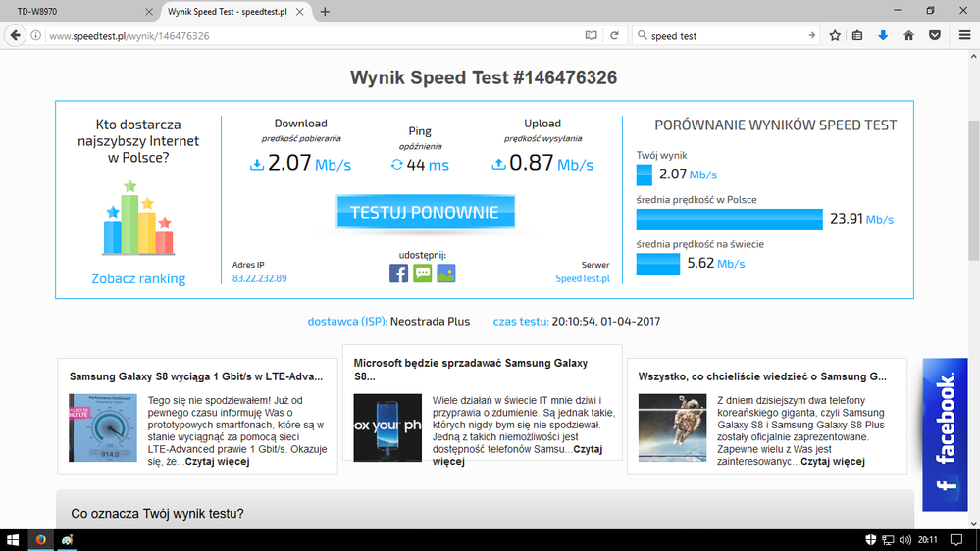Viewport: 980px width, 551px height.
Task: Go to the Firefox home page icon
Action: 908,35
